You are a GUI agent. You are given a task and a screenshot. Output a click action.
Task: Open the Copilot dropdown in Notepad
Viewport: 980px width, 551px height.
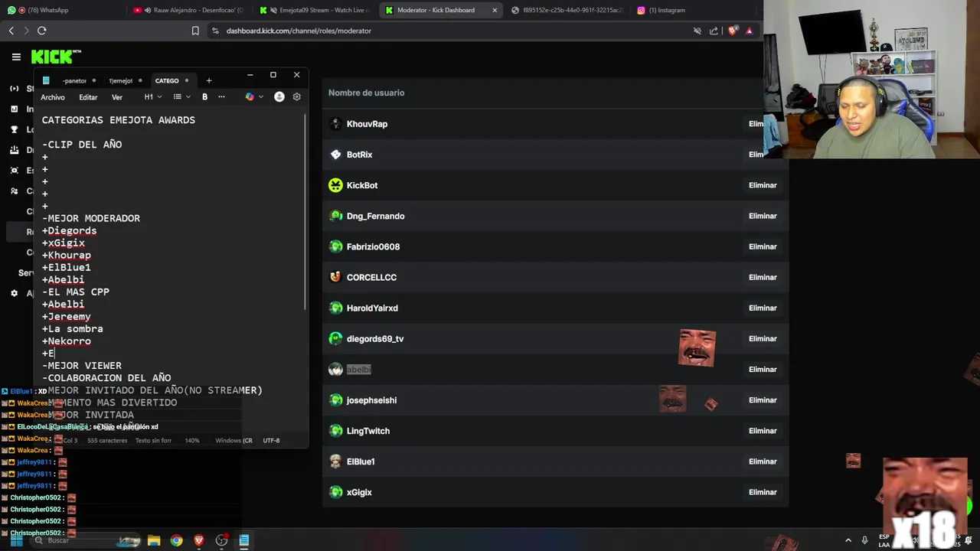(253, 96)
